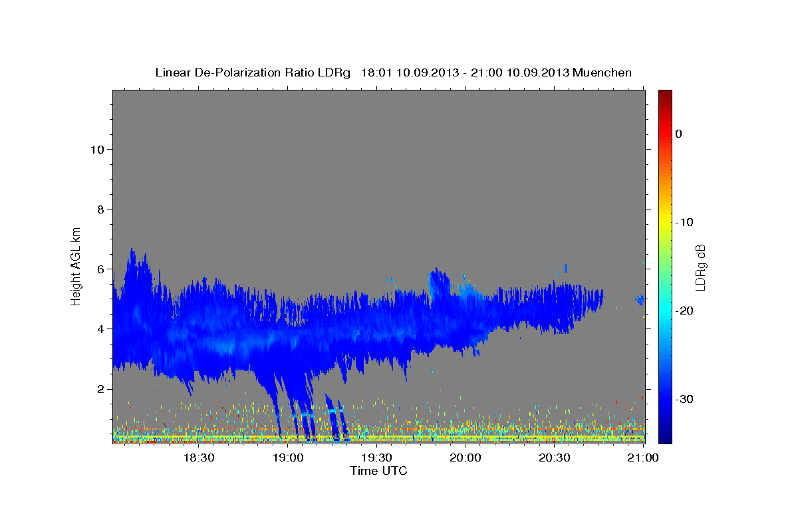Click the small blue echo near 21:00 at 5 km
The image size is (798, 532).
coord(640,299)
